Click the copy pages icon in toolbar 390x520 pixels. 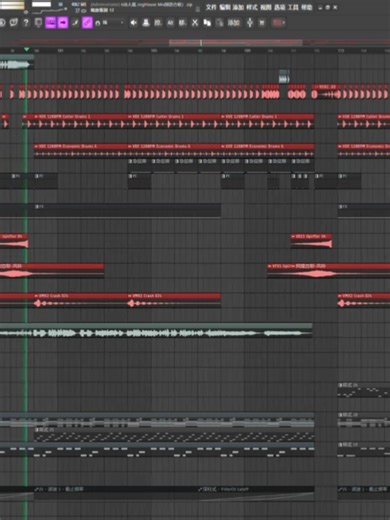click(x=207, y=23)
